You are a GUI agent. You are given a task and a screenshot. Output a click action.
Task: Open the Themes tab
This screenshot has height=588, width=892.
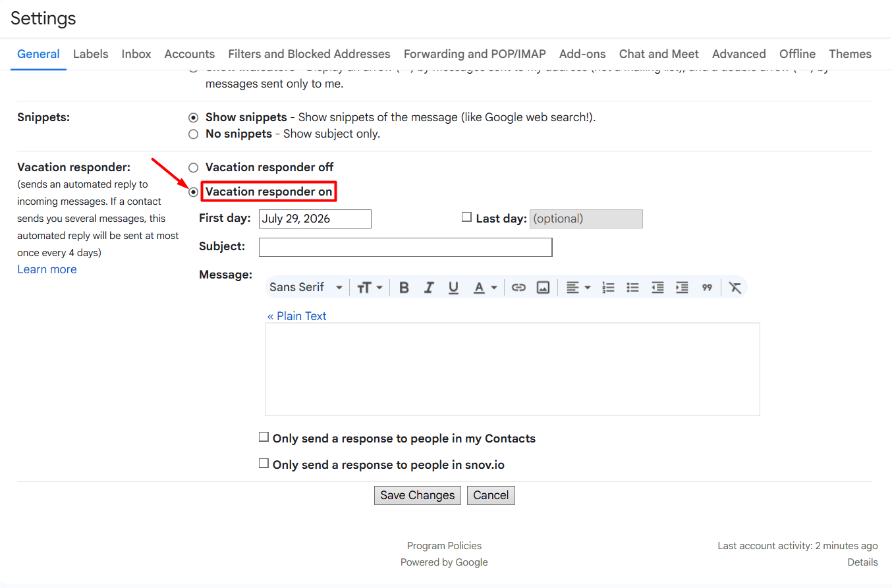(850, 54)
